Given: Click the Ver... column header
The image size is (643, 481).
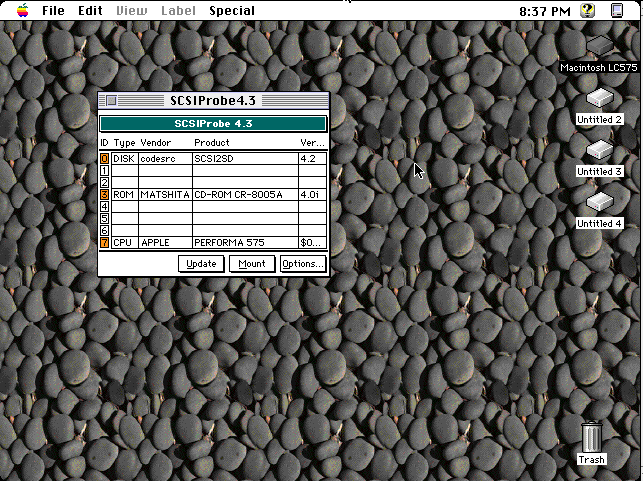Looking at the screenshot, I should 312,143.
